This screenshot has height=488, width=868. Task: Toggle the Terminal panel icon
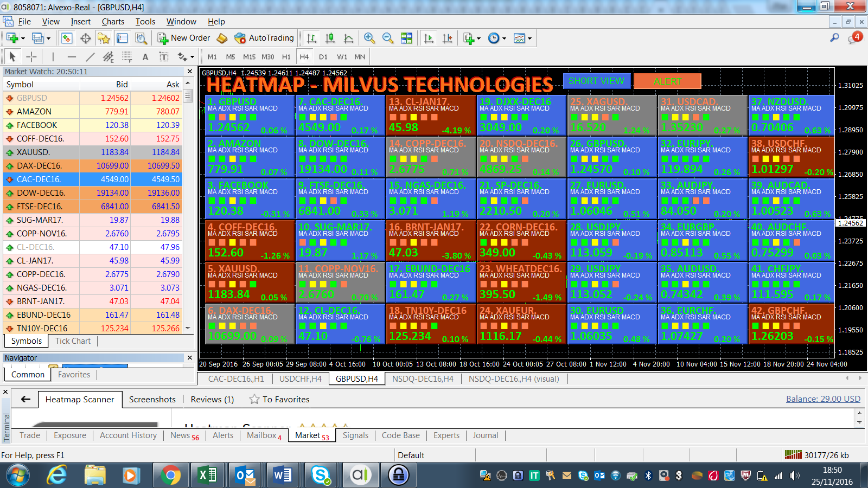tap(122, 38)
